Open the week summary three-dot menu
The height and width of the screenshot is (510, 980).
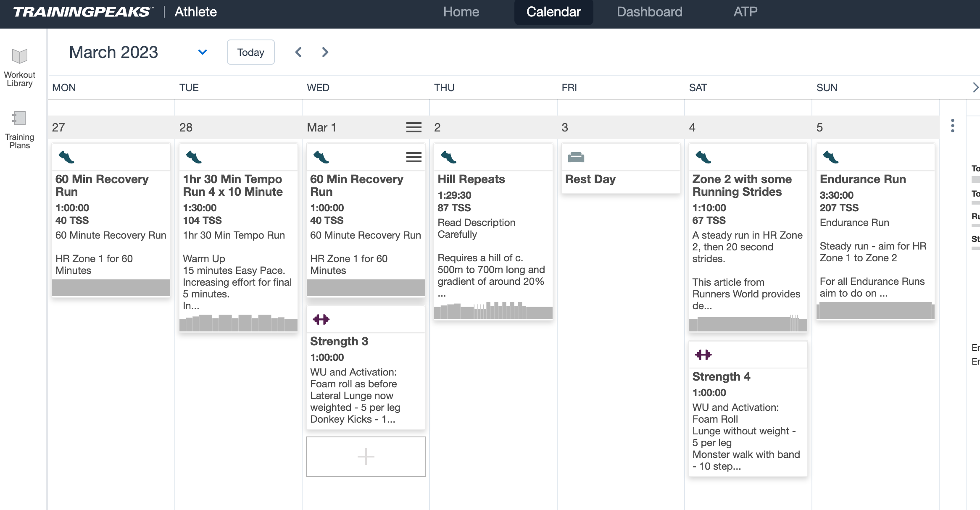[952, 126]
